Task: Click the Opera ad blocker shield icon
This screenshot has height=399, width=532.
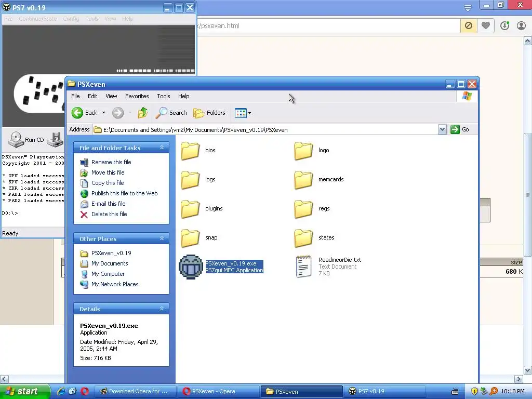Action: tap(468, 26)
